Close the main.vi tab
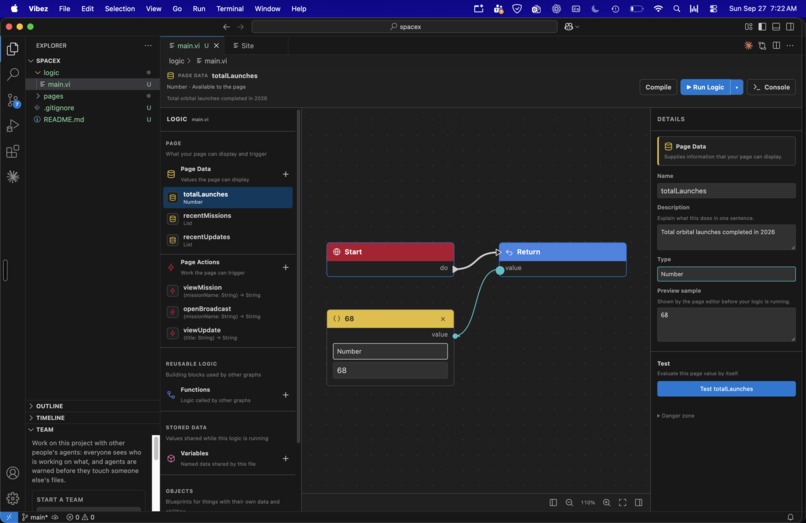The image size is (806, 523). point(216,46)
